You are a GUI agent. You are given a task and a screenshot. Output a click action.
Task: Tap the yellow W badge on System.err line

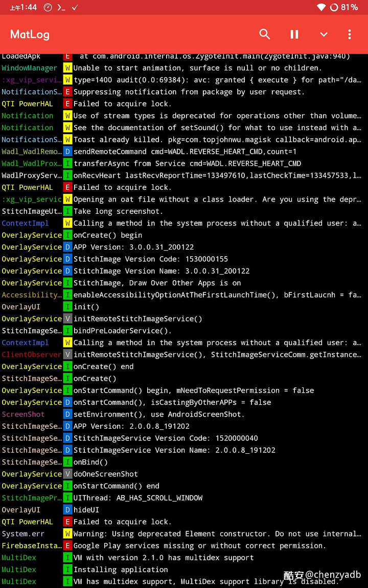pos(67,533)
